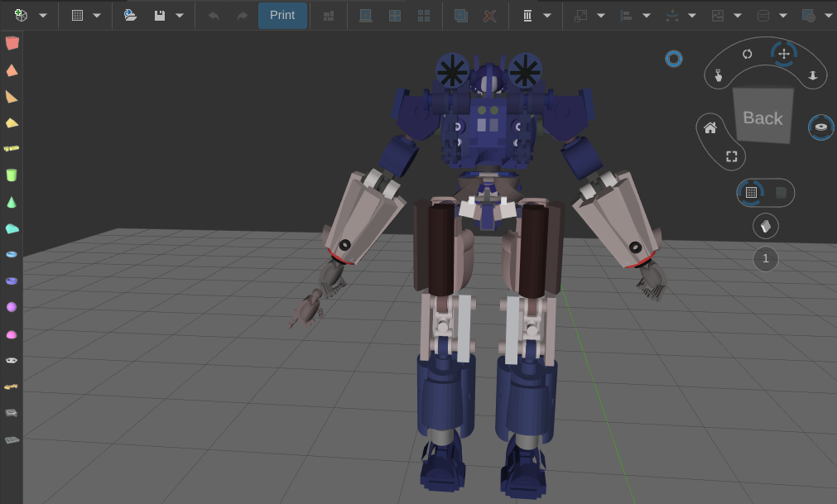The height and width of the screenshot is (504, 837).
Task: Save the project using the disk icon
Action: pyautogui.click(x=161, y=14)
